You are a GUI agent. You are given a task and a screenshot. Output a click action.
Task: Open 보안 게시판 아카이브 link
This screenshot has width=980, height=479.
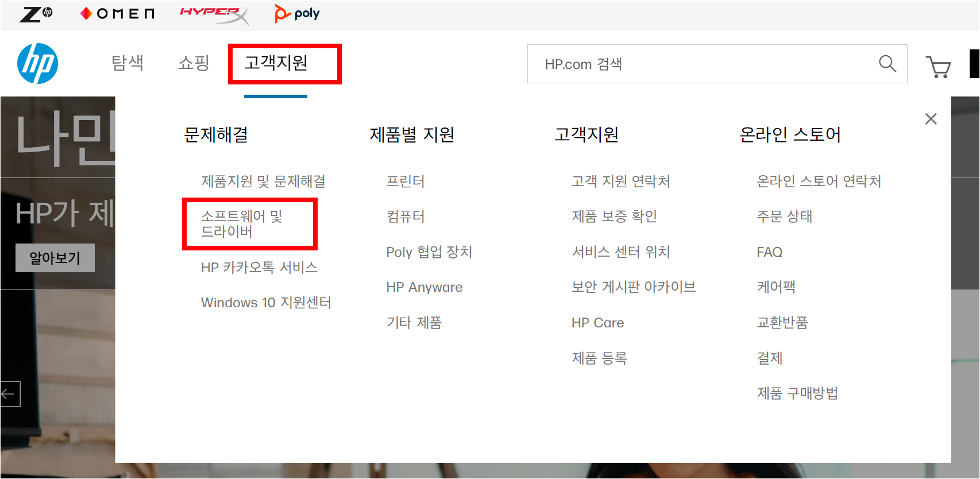pos(634,287)
